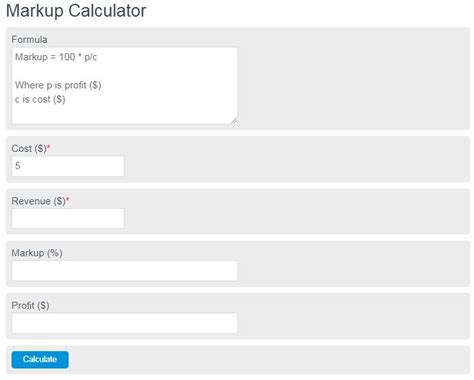Click the Profit ($) output field
The height and width of the screenshot is (380, 474).
[124, 323]
